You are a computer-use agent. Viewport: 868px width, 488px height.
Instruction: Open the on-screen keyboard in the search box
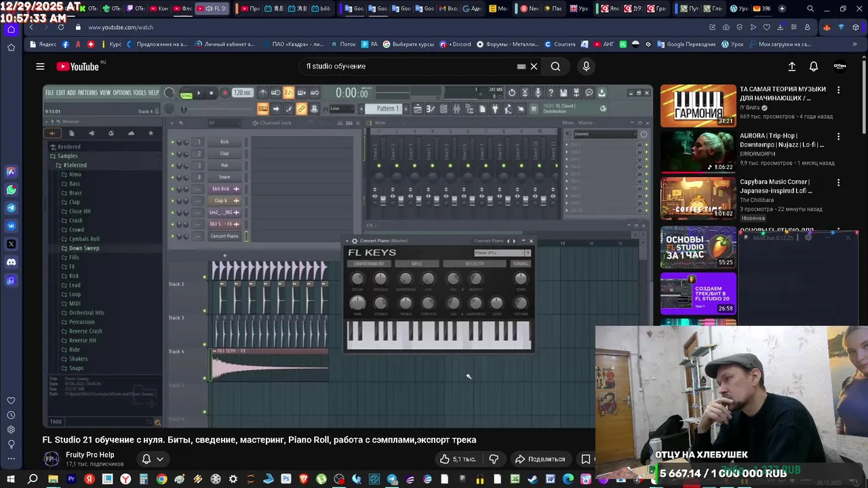pyautogui.click(x=521, y=66)
